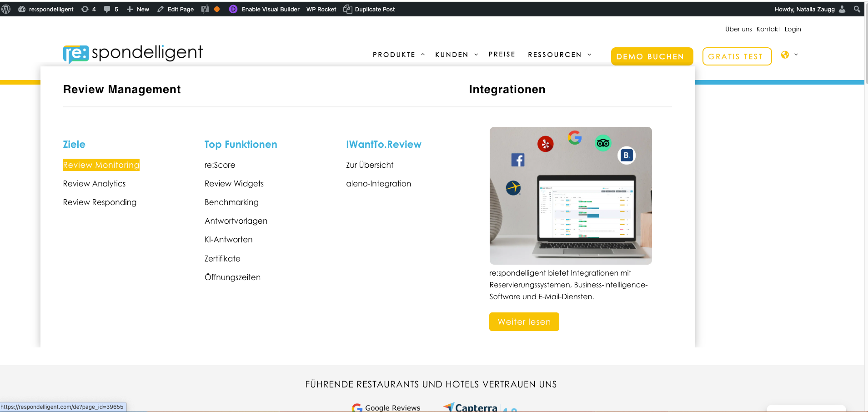This screenshot has height=412, width=868.
Task: Select Review Monitoring in the menu
Action: click(x=101, y=165)
